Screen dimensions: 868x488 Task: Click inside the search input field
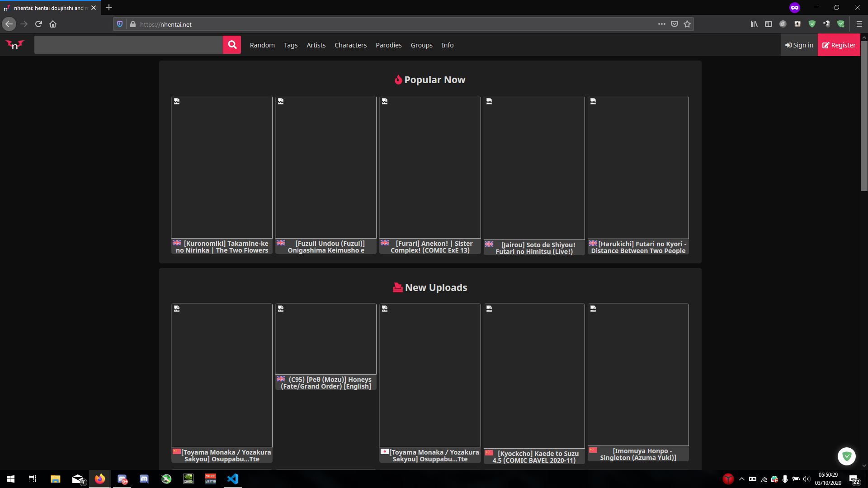pos(129,45)
